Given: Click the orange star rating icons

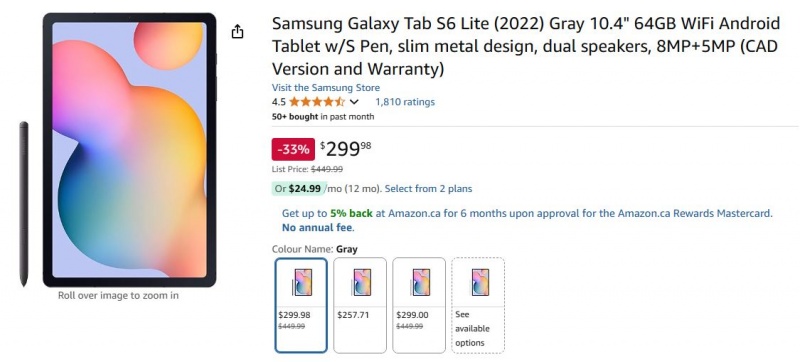Looking at the screenshot, I should [317, 102].
